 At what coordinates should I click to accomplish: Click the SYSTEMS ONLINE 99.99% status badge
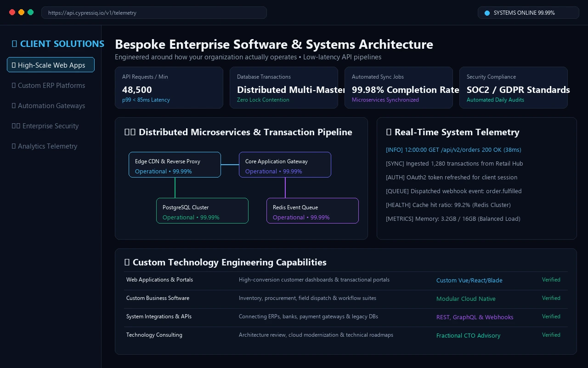(528, 13)
